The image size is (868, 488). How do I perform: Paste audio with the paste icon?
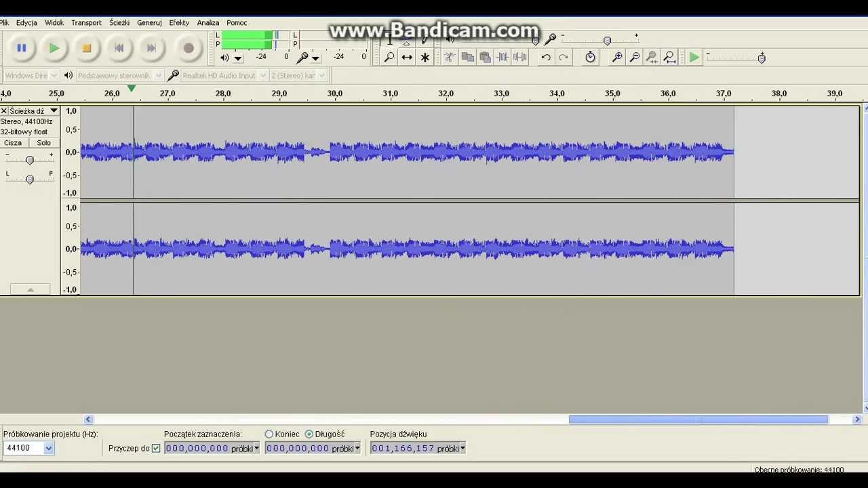coord(485,58)
